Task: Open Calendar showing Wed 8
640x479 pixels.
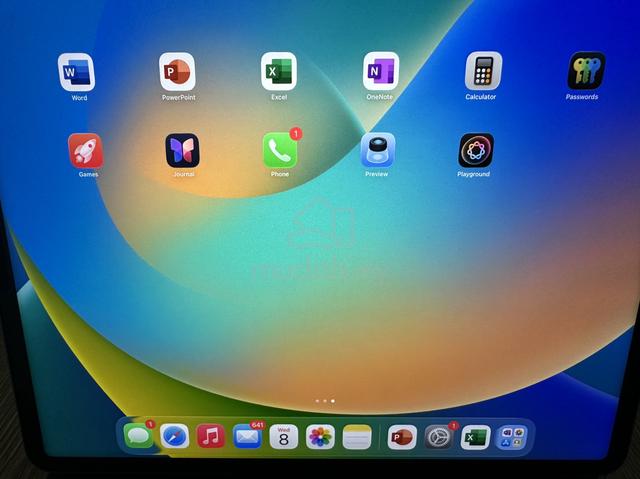Action: tap(284, 437)
